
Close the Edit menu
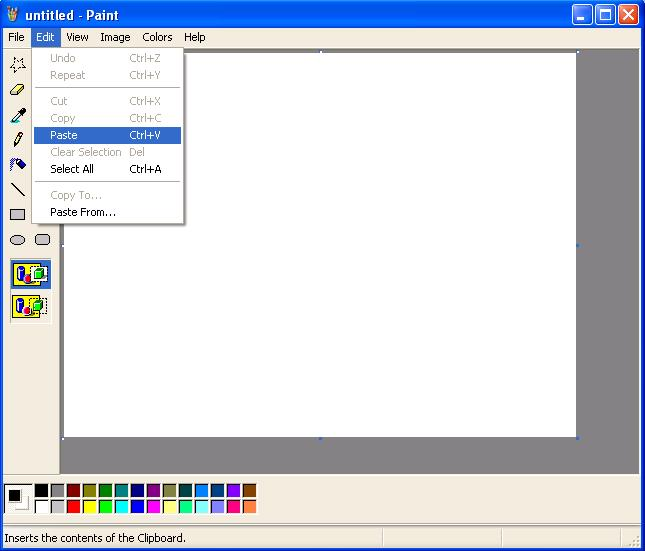(45, 37)
